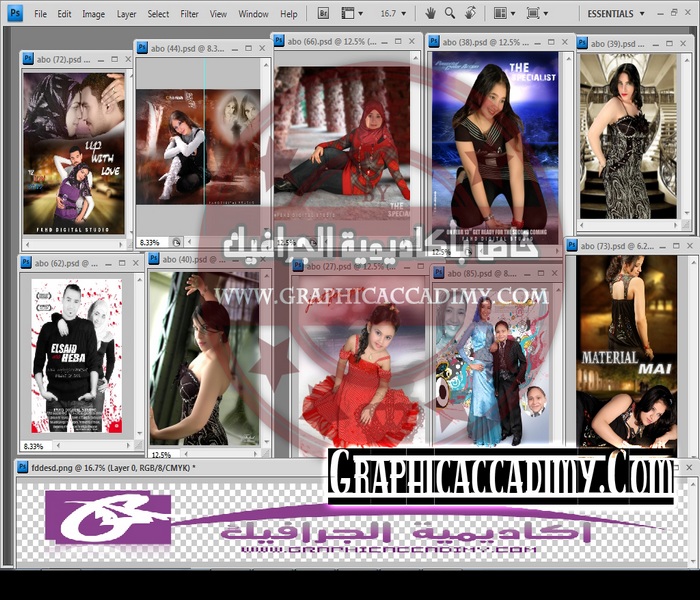The width and height of the screenshot is (700, 600).
Task: Open the Window menu
Action: point(253,14)
